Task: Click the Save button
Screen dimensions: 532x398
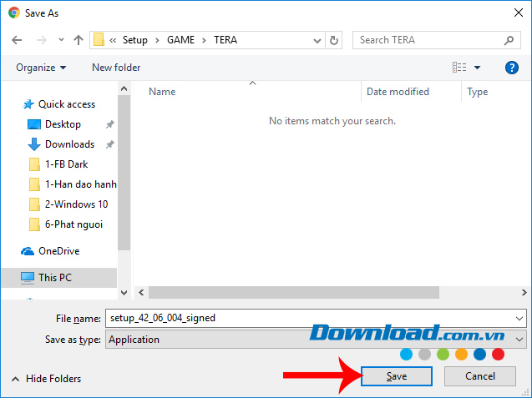Action: 396,376
